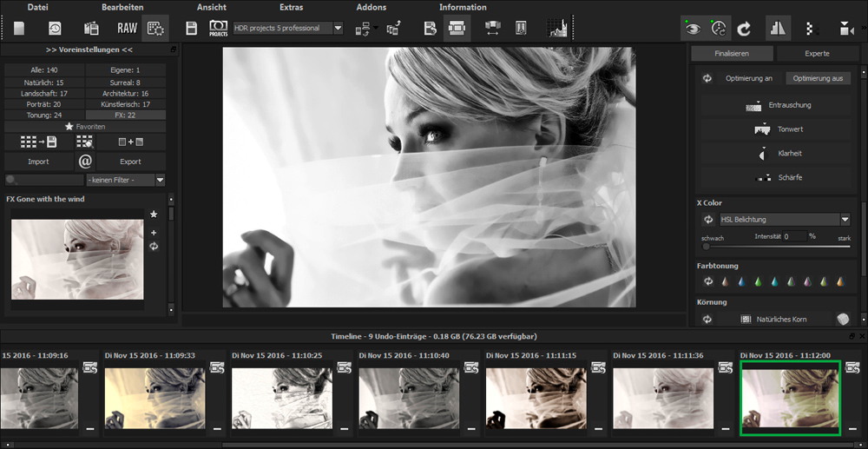
Task: Click the save disk icon in toolbar
Action: pos(191,29)
